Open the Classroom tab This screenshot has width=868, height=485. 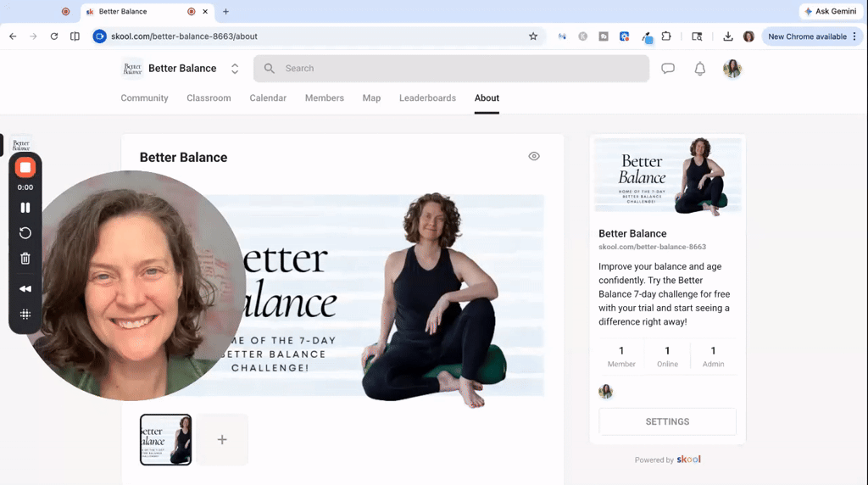pos(209,98)
